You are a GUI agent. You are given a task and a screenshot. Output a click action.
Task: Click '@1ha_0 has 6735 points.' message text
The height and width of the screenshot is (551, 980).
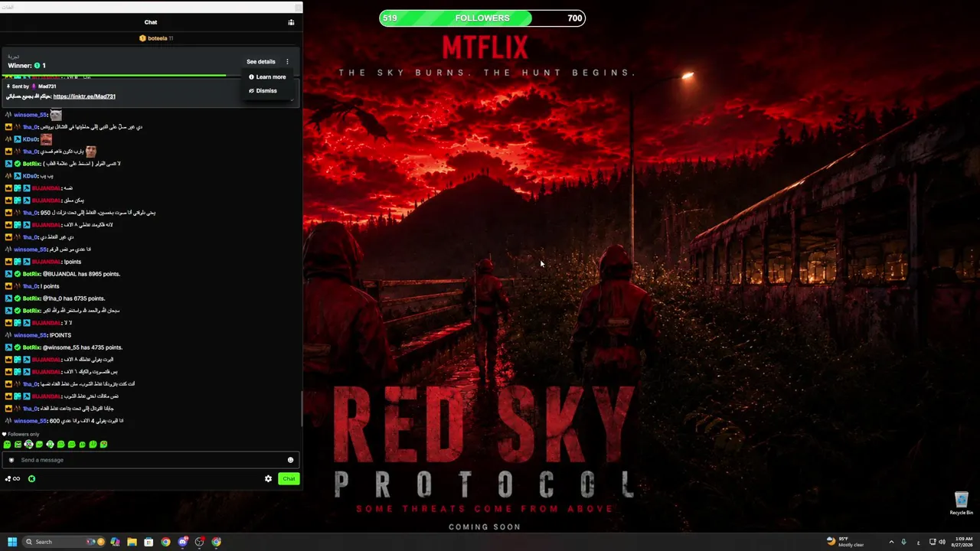[x=74, y=298]
